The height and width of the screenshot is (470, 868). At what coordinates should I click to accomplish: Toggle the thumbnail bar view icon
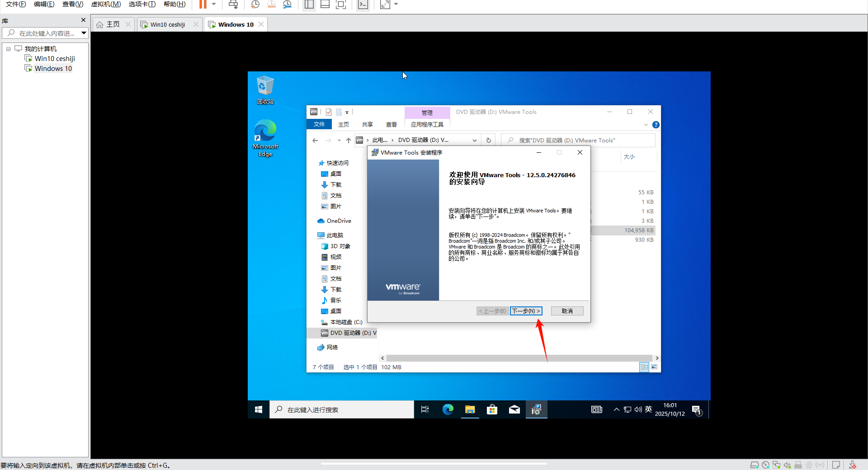click(x=325, y=5)
